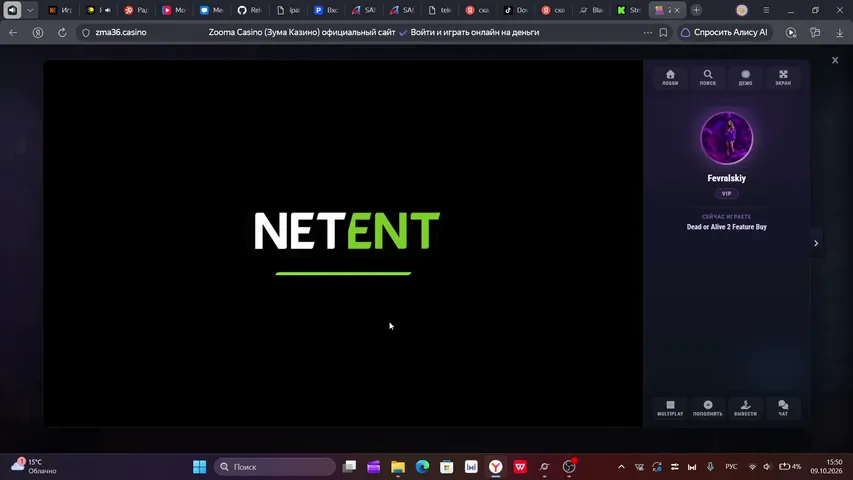
Task: Reload the current page
Action: 62,33
